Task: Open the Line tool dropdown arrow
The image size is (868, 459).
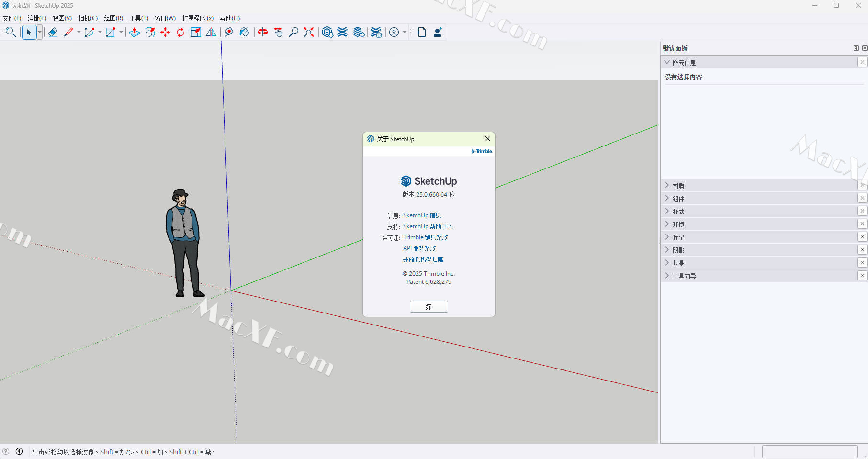Action: pyautogui.click(x=79, y=32)
